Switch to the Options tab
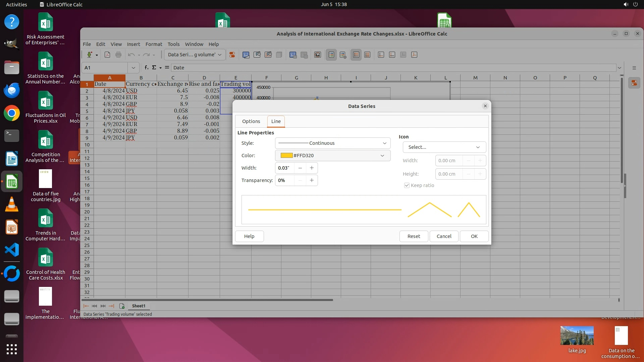This screenshot has width=644, height=362. (251, 121)
